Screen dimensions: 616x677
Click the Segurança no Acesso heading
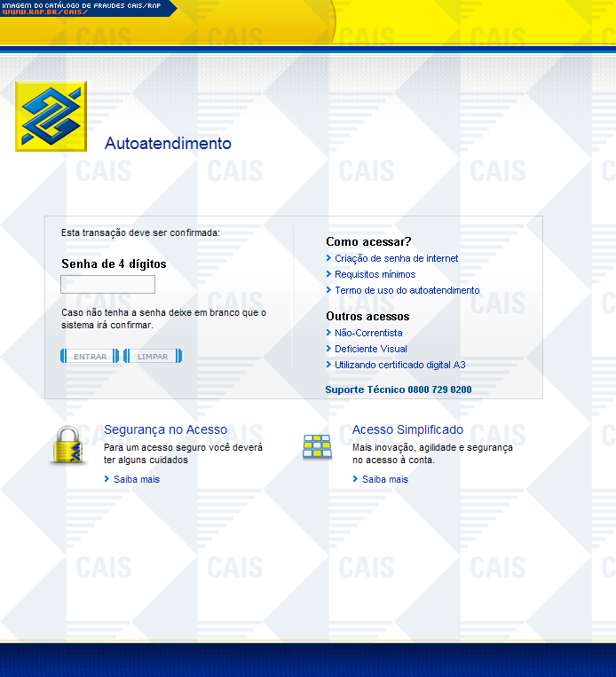(x=165, y=429)
